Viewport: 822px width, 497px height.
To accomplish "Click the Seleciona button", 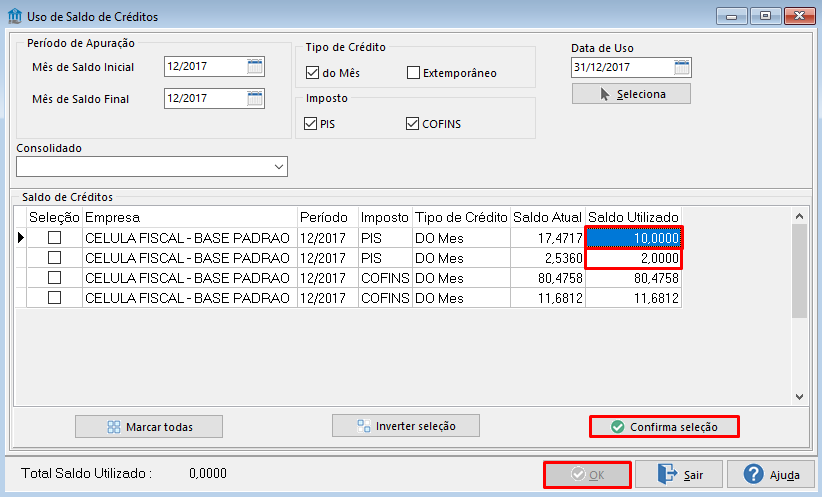I will click(631, 94).
